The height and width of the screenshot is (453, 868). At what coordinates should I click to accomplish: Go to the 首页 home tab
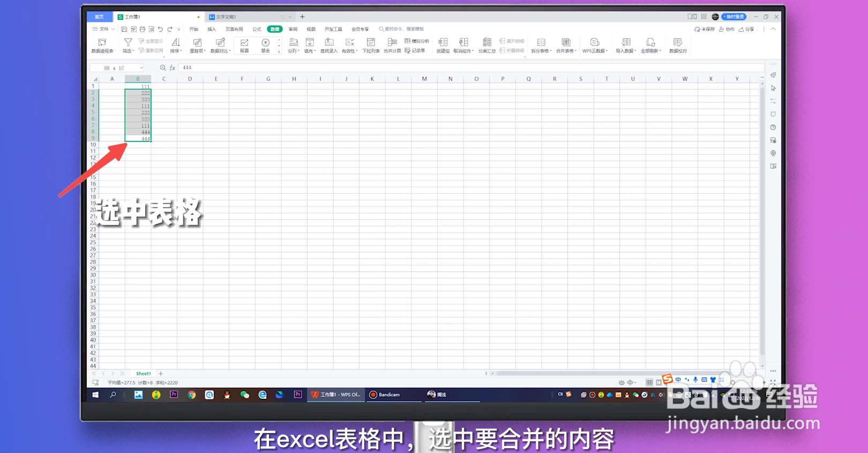pos(99,17)
